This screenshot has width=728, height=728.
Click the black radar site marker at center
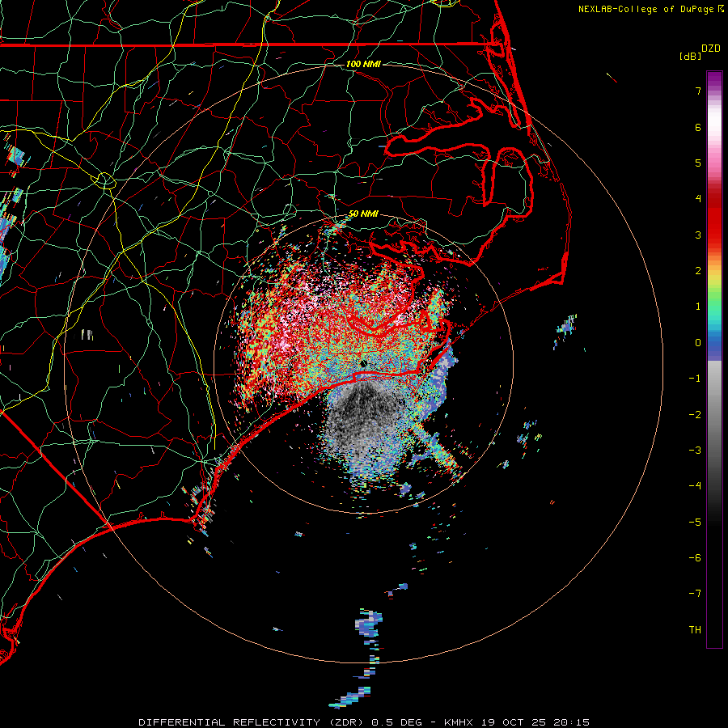364,363
